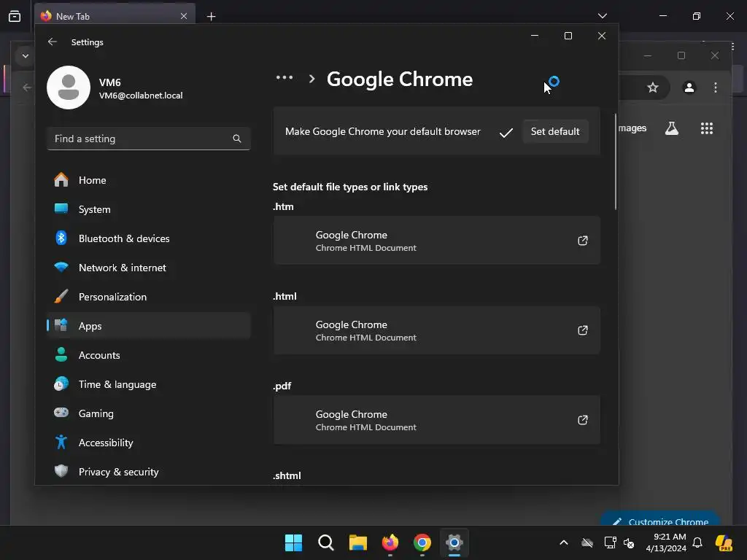Click the search magnifier in Find a setting
The width and height of the screenshot is (747, 560).
pos(237,139)
